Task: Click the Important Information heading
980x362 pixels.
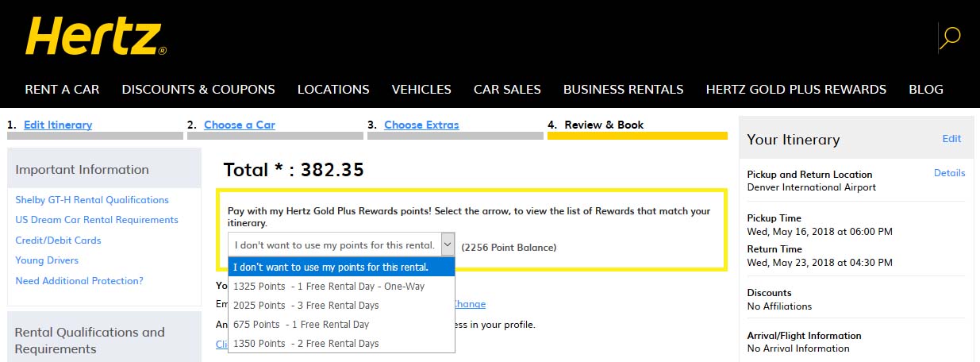Action: coord(82,169)
